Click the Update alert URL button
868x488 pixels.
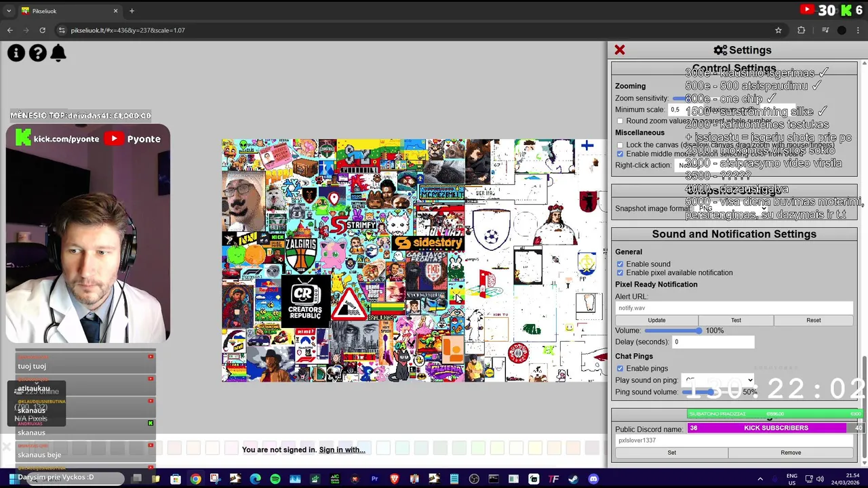[656, 320]
